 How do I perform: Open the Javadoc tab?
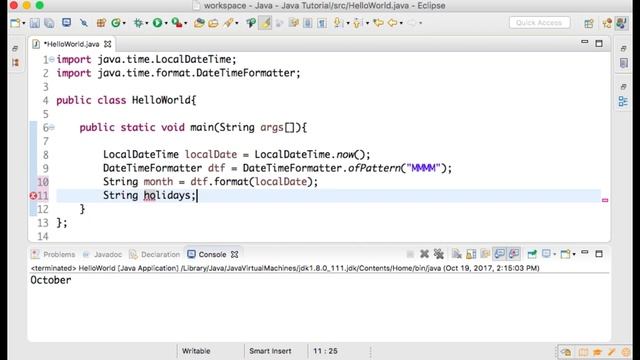click(x=102, y=254)
